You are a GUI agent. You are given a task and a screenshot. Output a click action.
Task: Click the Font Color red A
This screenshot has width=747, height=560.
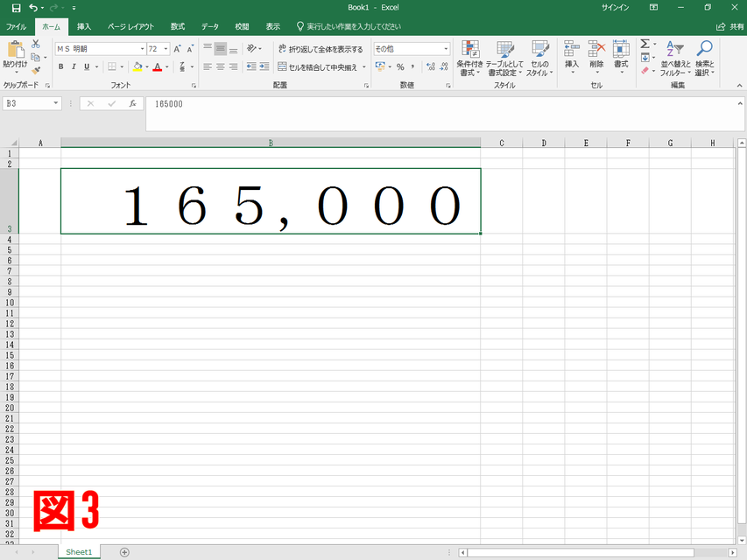(158, 66)
